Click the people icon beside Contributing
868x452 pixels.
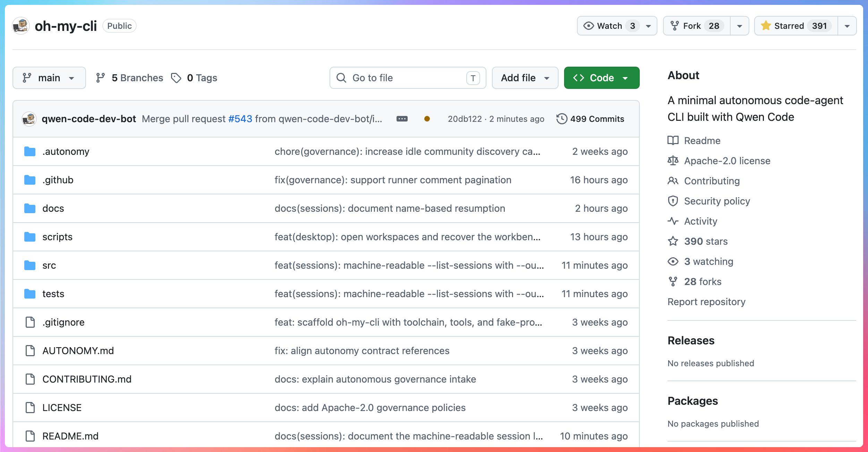tap(673, 181)
